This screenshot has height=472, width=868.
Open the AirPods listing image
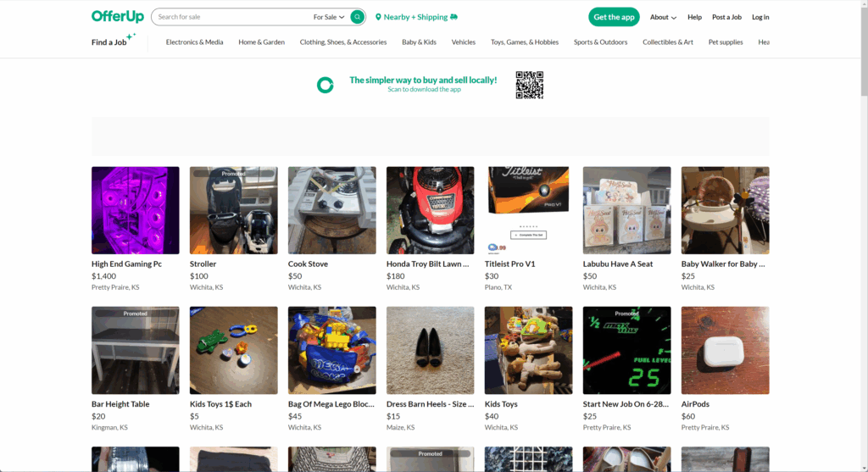tap(726, 350)
